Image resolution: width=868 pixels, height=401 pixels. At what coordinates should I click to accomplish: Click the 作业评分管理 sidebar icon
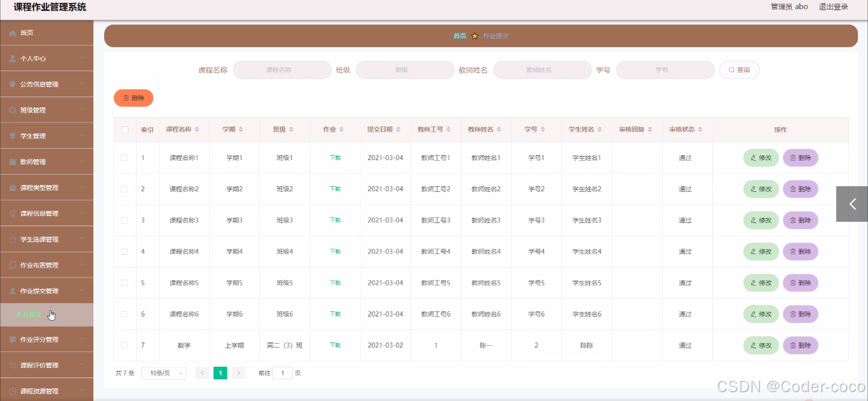tap(13, 340)
